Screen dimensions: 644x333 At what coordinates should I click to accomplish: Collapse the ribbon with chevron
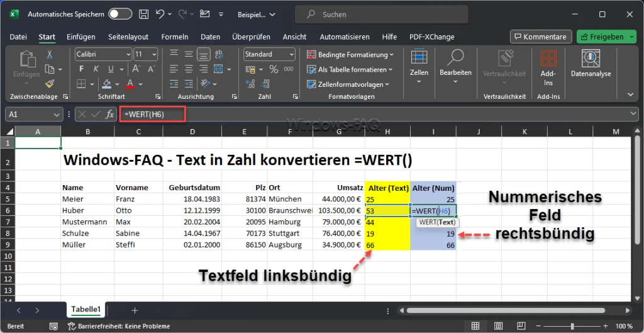tap(631, 94)
